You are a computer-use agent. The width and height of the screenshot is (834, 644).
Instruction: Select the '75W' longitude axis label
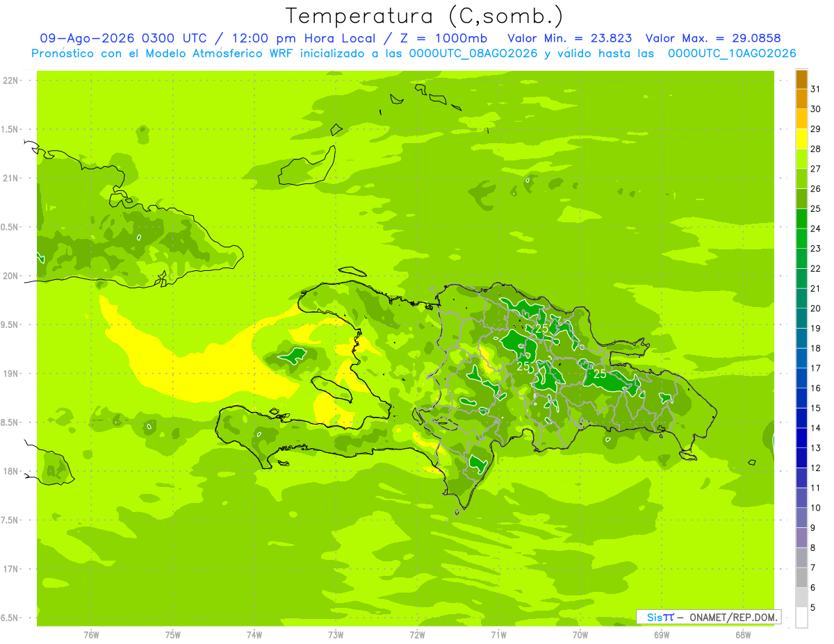(x=173, y=635)
